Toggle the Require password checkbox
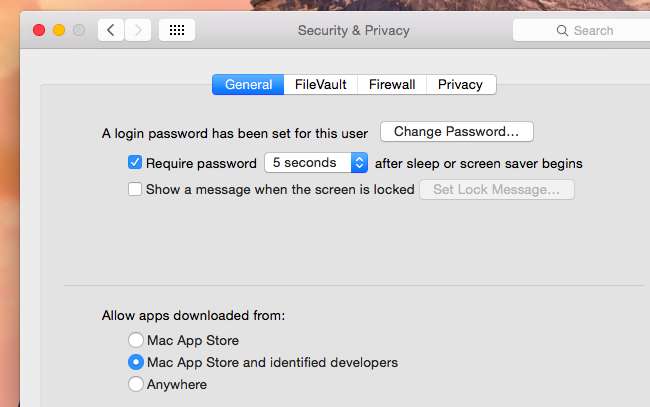The height and width of the screenshot is (407, 650). (135, 162)
